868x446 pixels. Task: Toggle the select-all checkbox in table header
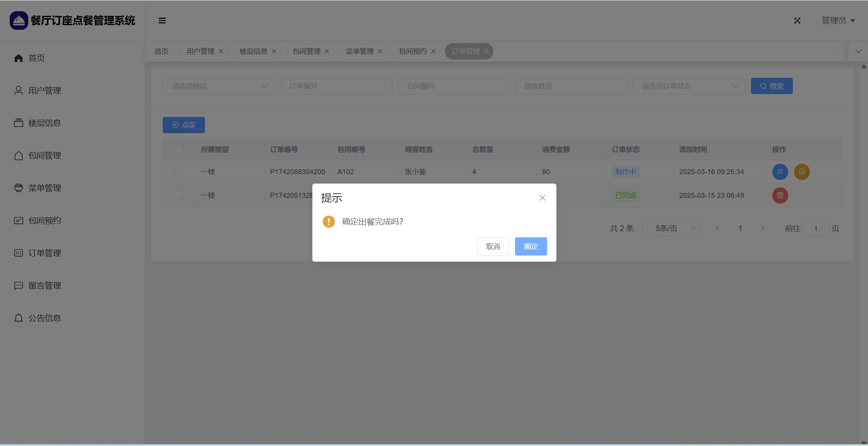(179, 149)
